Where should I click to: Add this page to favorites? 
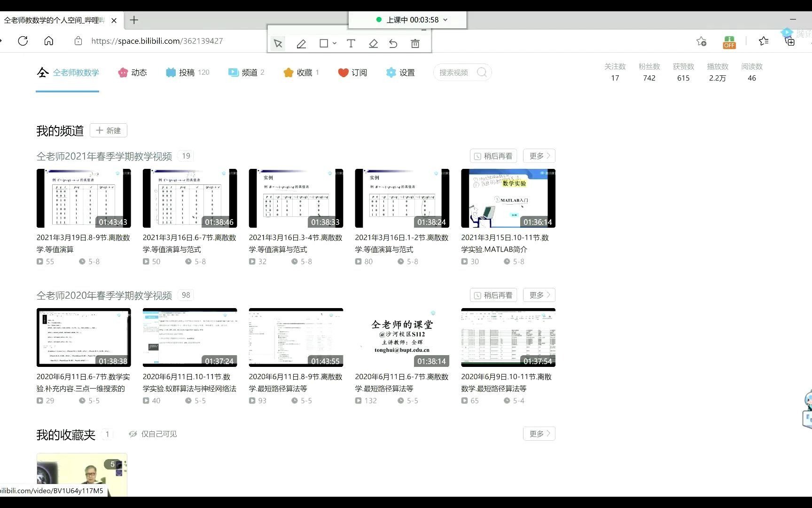tap(701, 41)
